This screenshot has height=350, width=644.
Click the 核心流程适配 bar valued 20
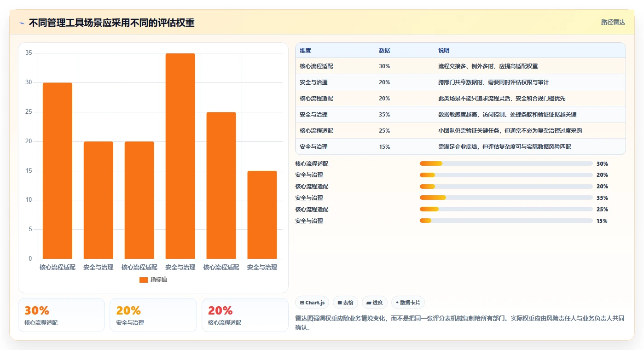coord(139,200)
